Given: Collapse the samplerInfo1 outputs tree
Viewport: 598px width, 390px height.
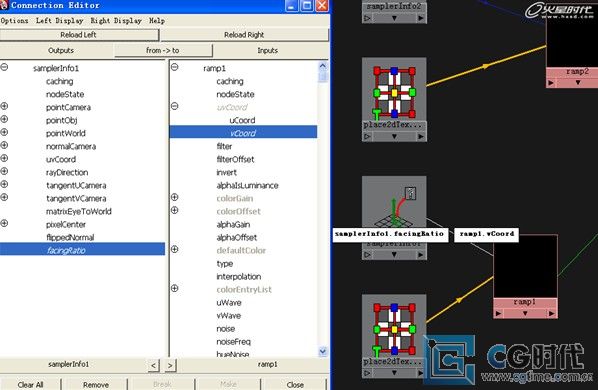Looking at the screenshot, I should 4,67.
